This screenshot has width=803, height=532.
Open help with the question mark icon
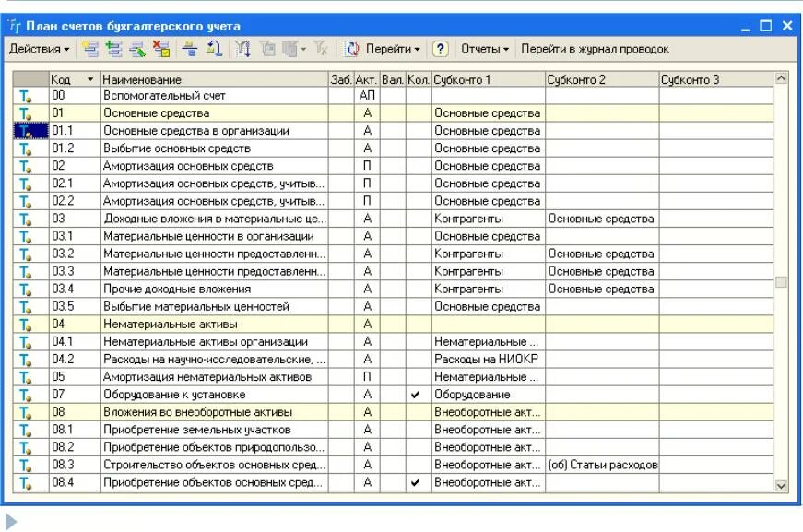440,49
